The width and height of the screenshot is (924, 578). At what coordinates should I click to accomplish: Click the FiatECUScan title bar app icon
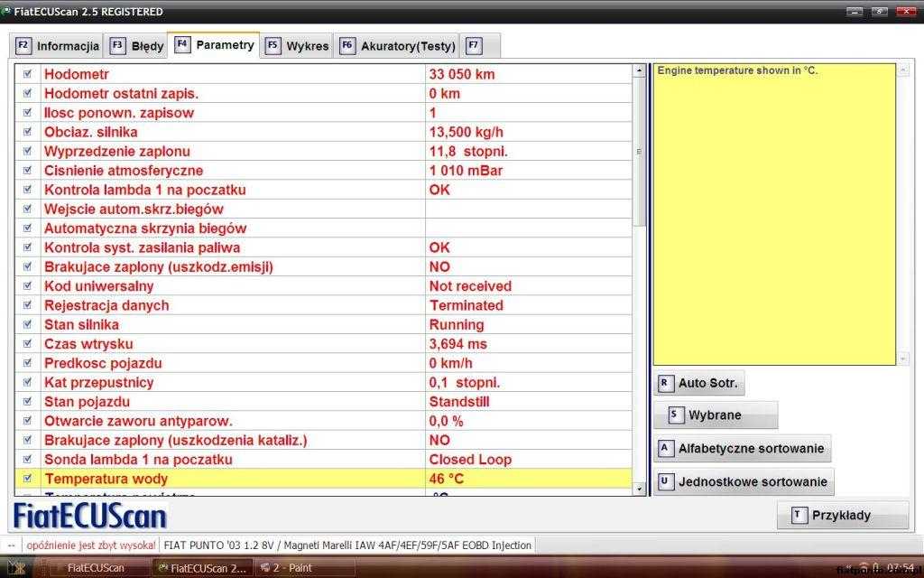[x=6, y=11]
